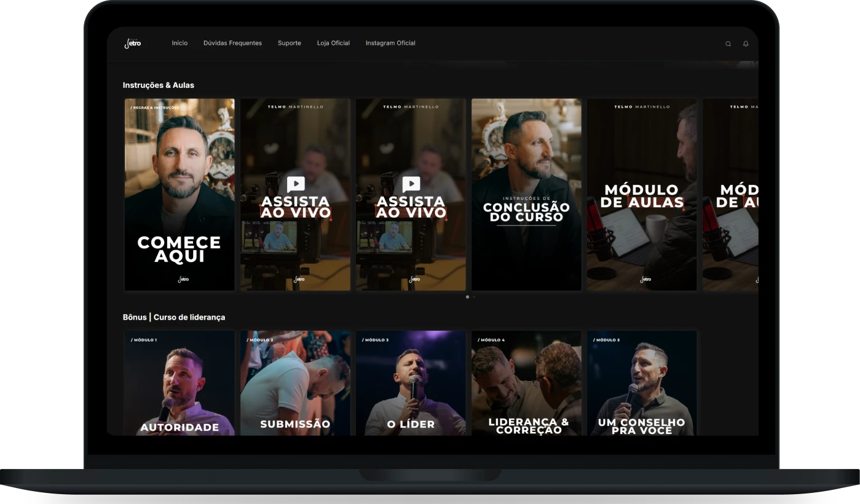860x504 pixels.
Task: Select the first carousel pagination dot
Action: pyautogui.click(x=467, y=297)
